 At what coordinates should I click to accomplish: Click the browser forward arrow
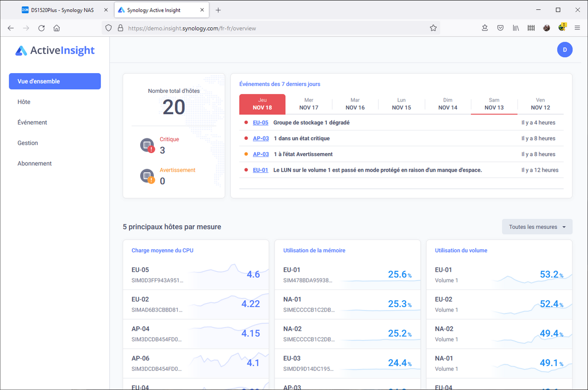pyautogui.click(x=26, y=28)
